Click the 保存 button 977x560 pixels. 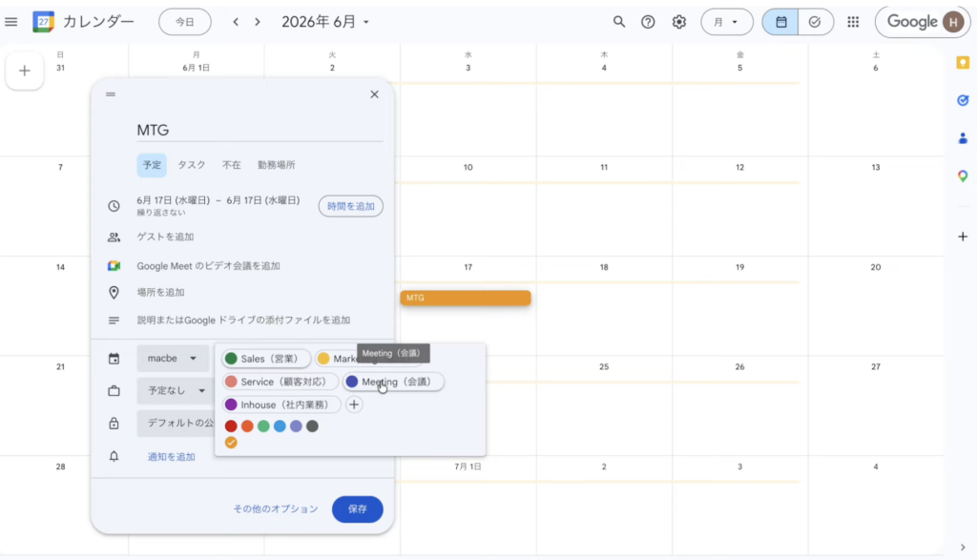pyautogui.click(x=357, y=509)
